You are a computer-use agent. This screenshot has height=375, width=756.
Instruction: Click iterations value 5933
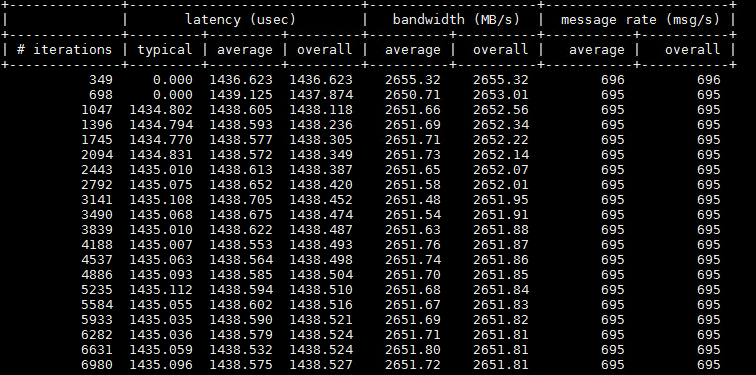click(96, 320)
